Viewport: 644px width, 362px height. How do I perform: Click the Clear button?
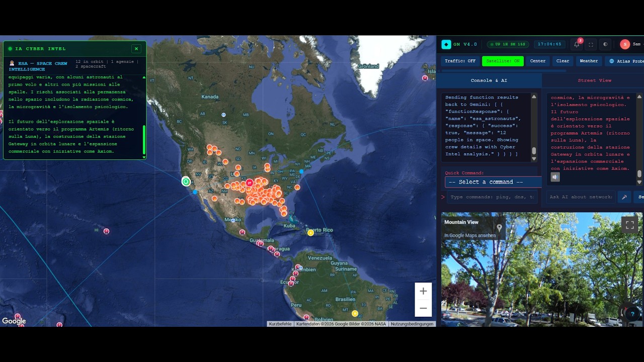tap(562, 61)
